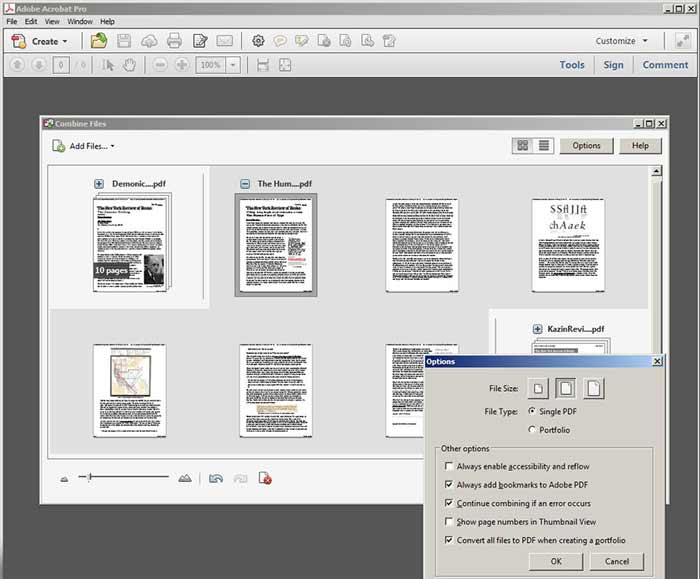
Task: Click the 100% zoom level field
Action: click(211, 65)
